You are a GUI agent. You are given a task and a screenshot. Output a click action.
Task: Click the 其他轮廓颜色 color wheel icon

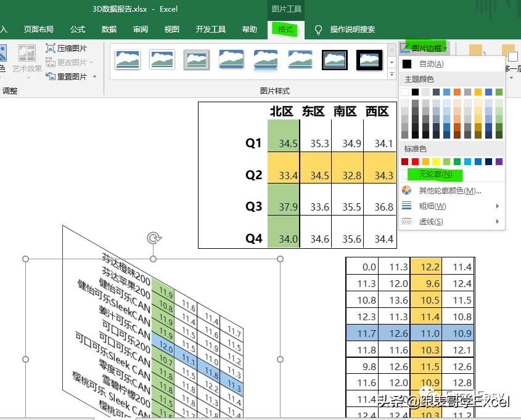point(407,190)
